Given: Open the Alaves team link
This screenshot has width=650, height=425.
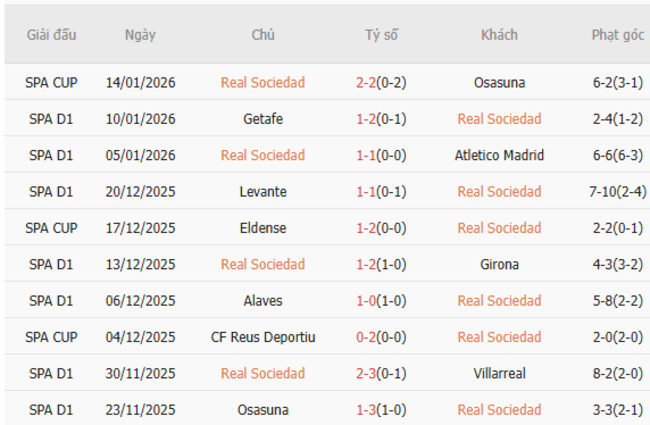Looking at the screenshot, I should click(263, 300).
